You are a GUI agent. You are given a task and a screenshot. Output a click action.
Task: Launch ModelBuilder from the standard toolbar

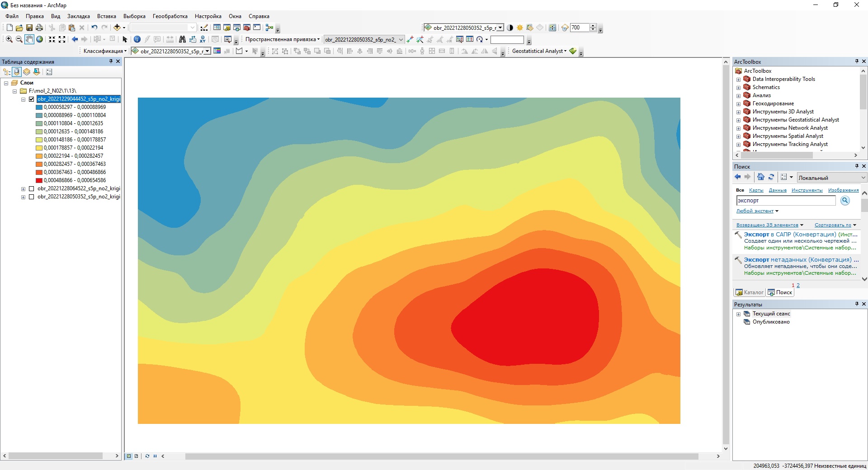269,28
